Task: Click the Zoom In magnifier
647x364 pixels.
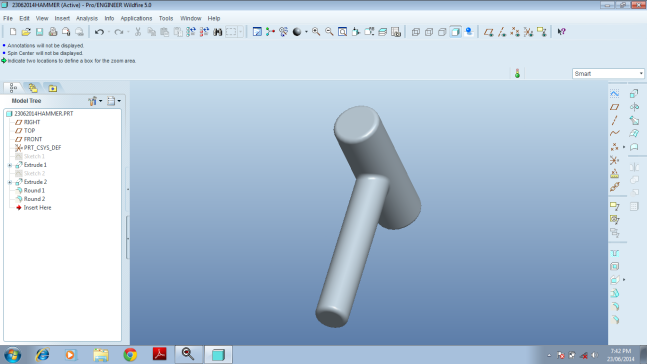Action: point(316,32)
